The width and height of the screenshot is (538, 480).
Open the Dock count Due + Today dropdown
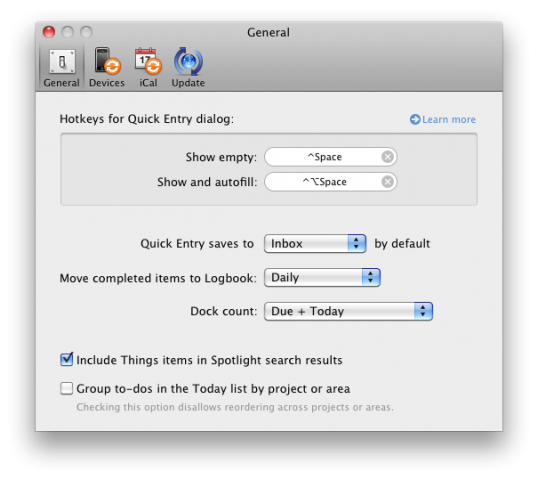pyautogui.click(x=348, y=311)
